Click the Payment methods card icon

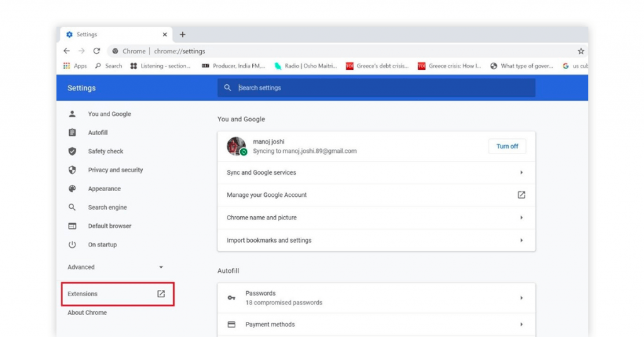pyautogui.click(x=231, y=324)
